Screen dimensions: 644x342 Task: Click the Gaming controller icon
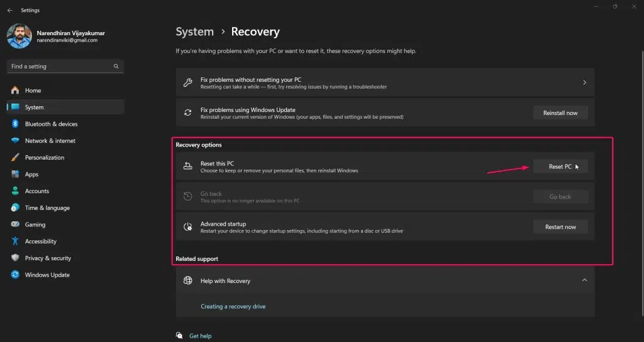pos(15,224)
